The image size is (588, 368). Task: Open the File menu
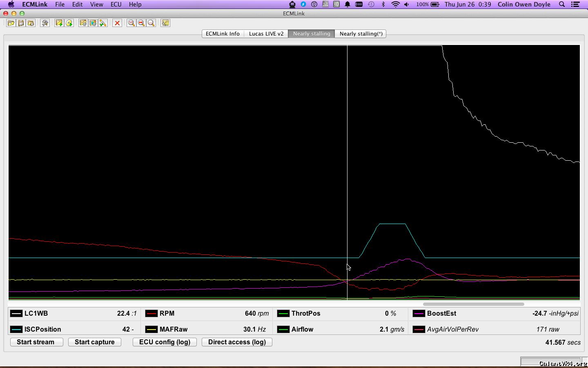tap(60, 4)
